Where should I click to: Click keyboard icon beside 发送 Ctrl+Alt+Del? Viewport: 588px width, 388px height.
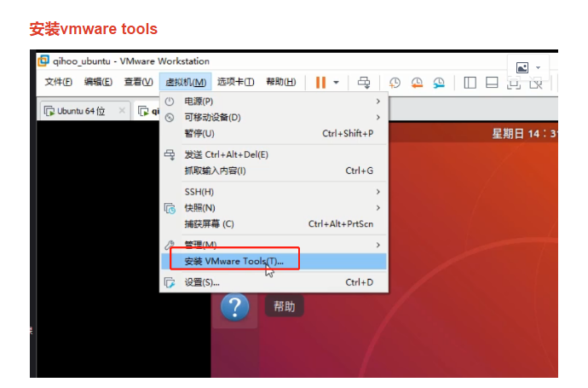point(170,154)
